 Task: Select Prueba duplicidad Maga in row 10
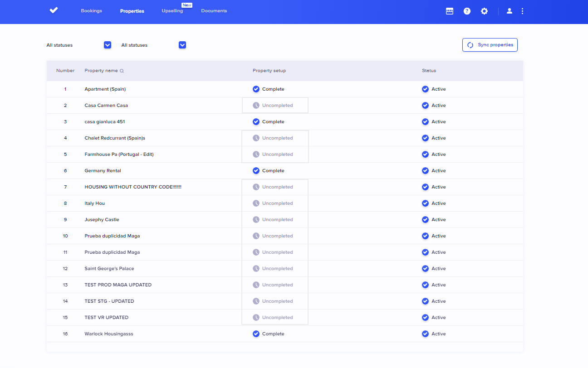pyautogui.click(x=112, y=236)
